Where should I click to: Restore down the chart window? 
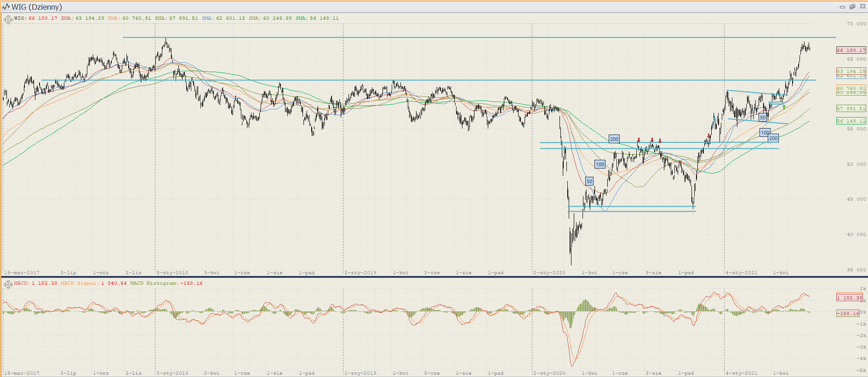coord(852,7)
